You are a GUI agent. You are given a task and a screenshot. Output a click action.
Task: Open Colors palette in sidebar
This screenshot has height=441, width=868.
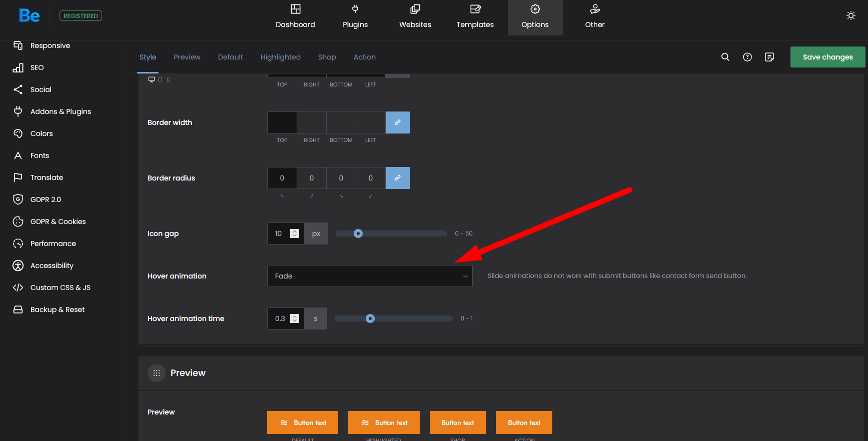[41, 133]
